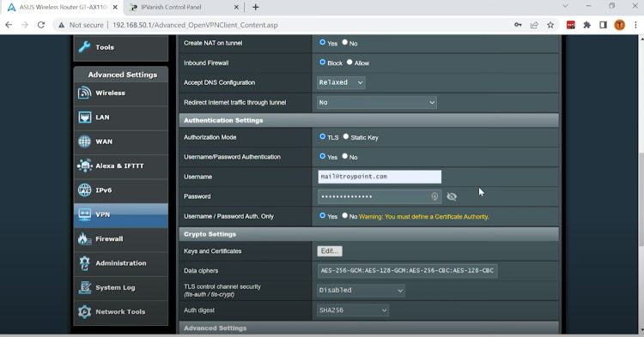Screen dimensions: 644x337
Task: Toggle the browser side panel icon
Action: tap(603, 25)
